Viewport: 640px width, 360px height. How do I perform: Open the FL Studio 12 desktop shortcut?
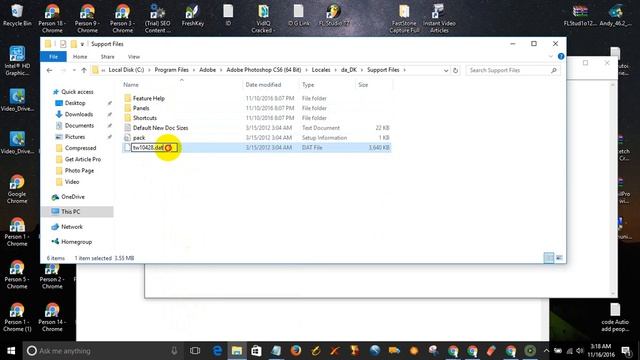tap(334, 15)
